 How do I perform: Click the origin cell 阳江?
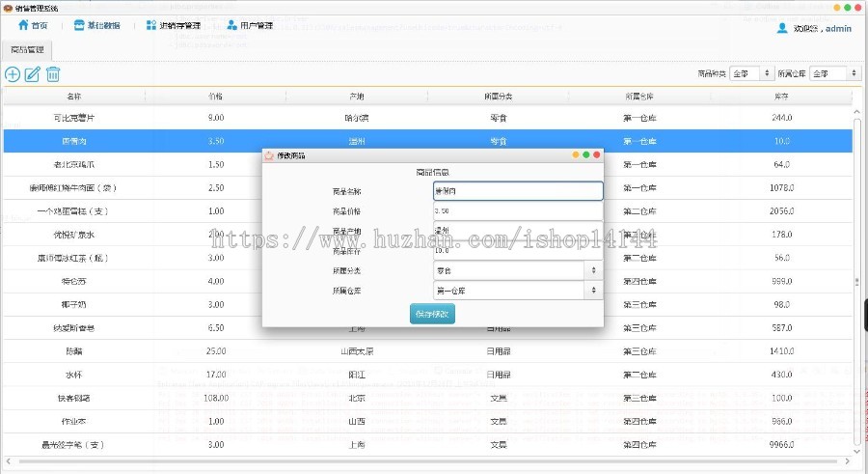tap(357, 375)
